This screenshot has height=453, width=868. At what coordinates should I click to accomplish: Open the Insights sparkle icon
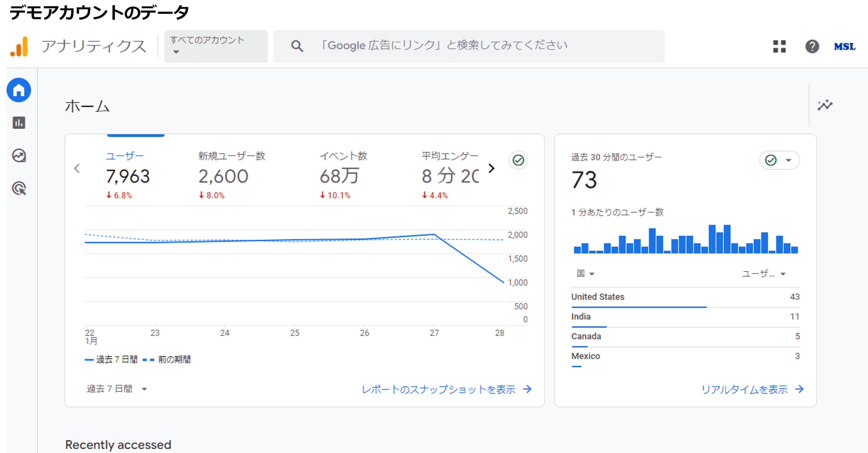tap(825, 105)
